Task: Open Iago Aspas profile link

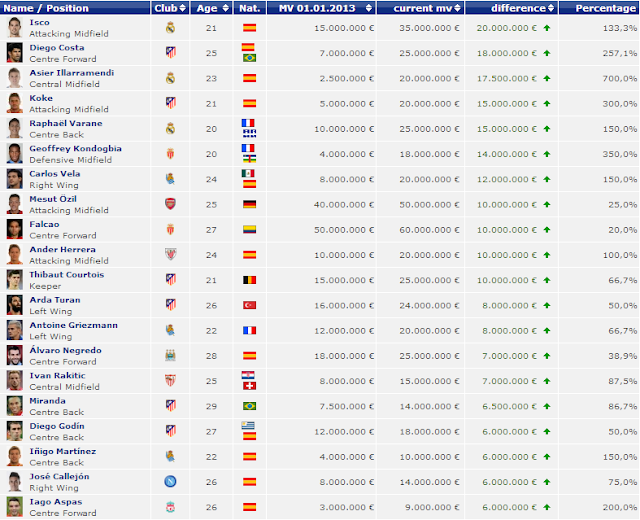Action: (x=56, y=502)
